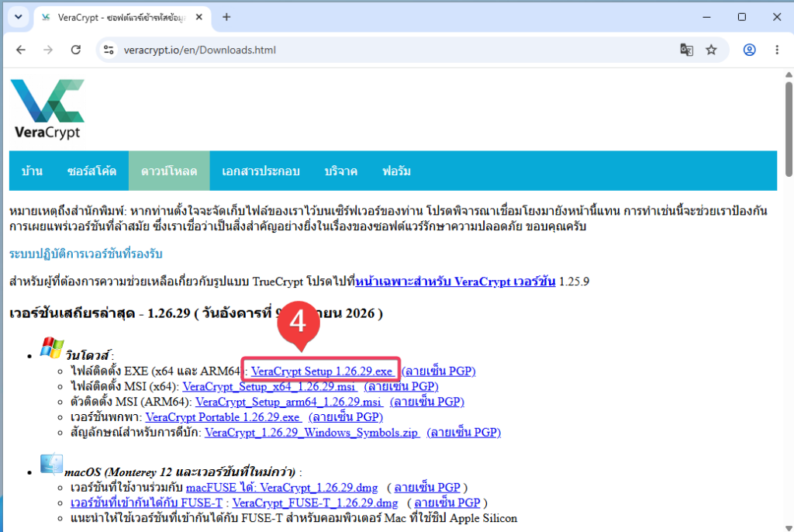
Task: Minimize the Chrome window
Action: tap(706, 17)
